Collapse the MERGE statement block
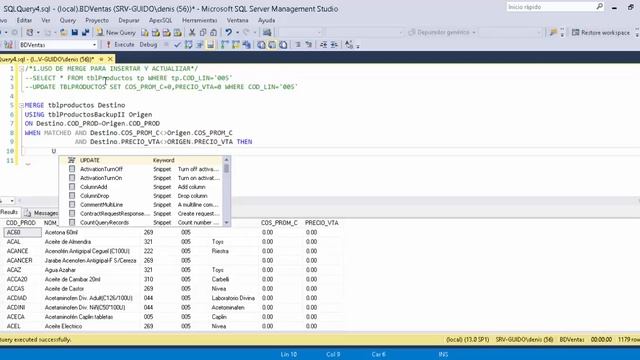 (x=21, y=105)
